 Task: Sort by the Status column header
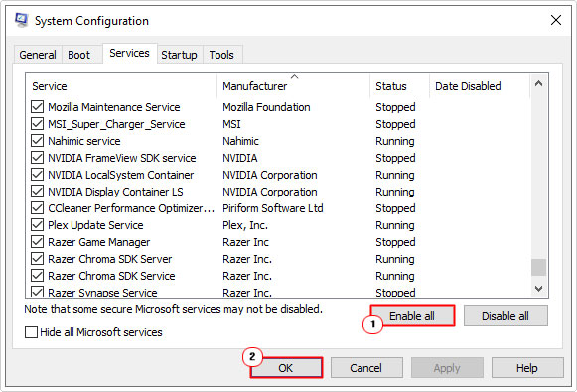point(399,86)
